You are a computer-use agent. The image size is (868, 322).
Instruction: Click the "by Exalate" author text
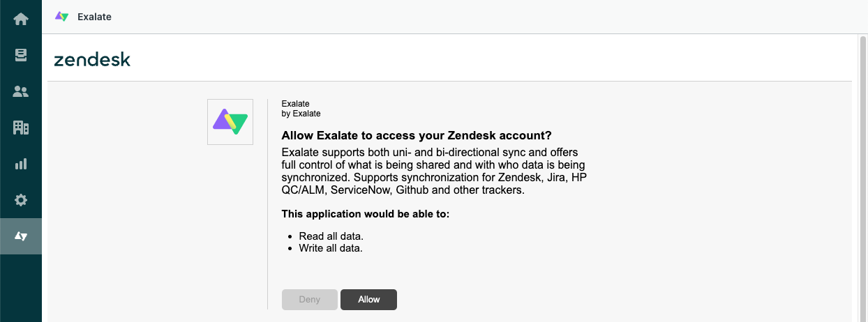[301, 114]
